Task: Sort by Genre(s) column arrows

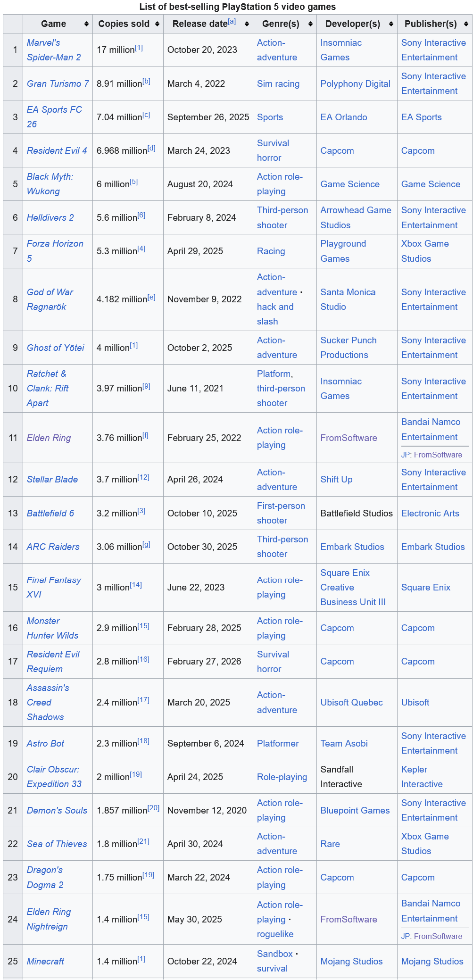Action: 310,24
